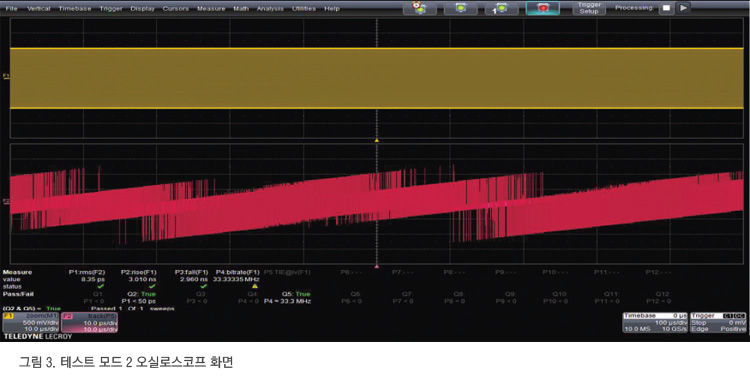The width and height of the screenshot is (750, 380).
Task: Stop processing with the square icon
Action: 666,8
